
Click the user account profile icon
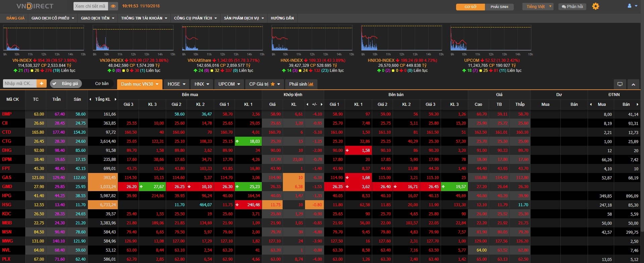629,6
